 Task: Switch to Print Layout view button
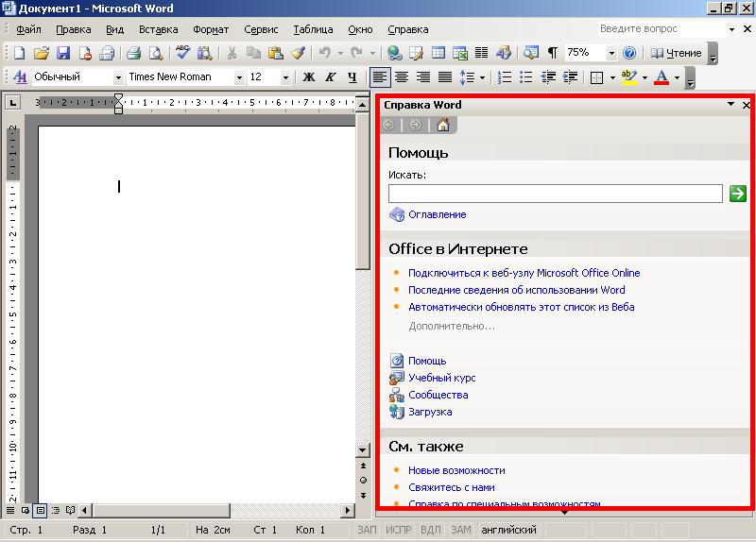tap(41, 510)
